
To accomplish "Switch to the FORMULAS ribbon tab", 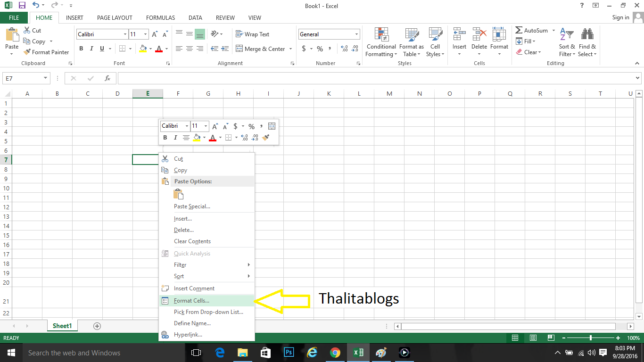I will [x=160, y=17].
